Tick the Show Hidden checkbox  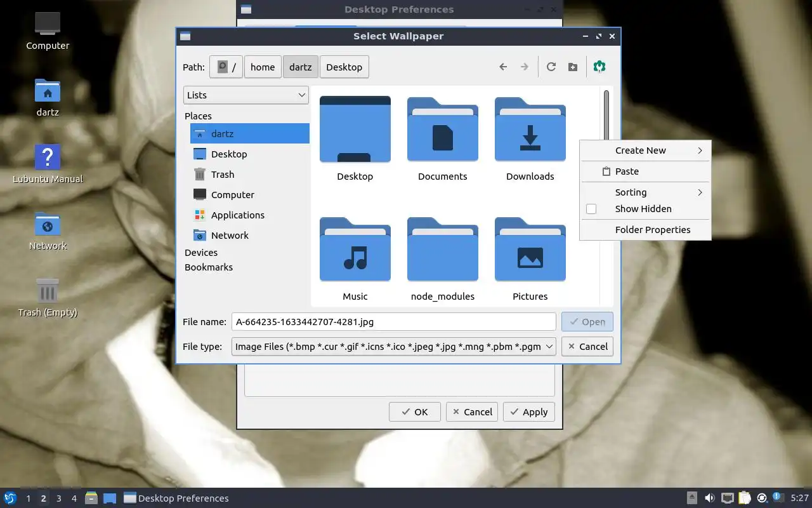pos(591,209)
